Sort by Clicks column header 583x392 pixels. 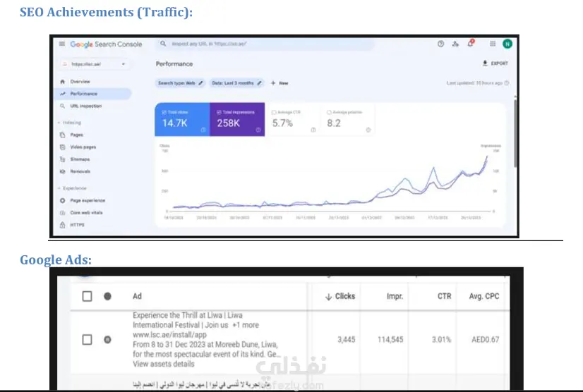tap(340, 296)
